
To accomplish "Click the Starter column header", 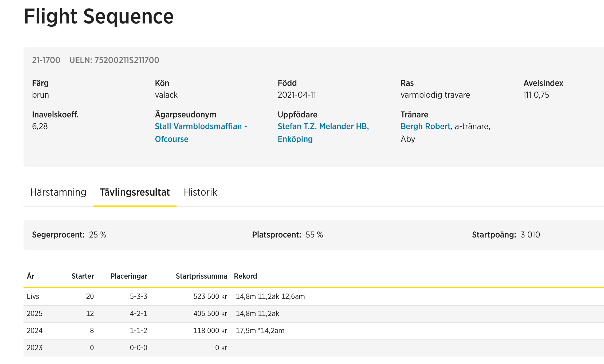I will (x=83, y=276).
